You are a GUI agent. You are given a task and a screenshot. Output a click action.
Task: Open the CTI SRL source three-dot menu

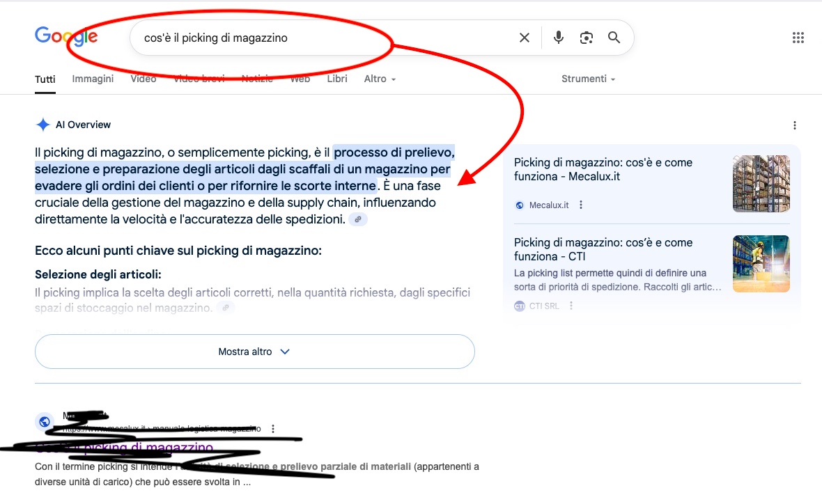[x=571, y=306]
